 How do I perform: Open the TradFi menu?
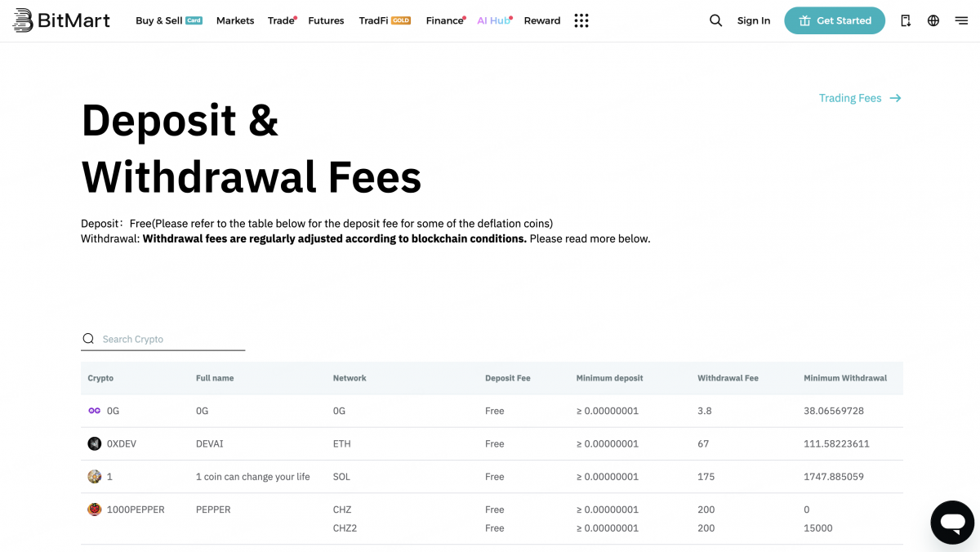pos(373,20)
